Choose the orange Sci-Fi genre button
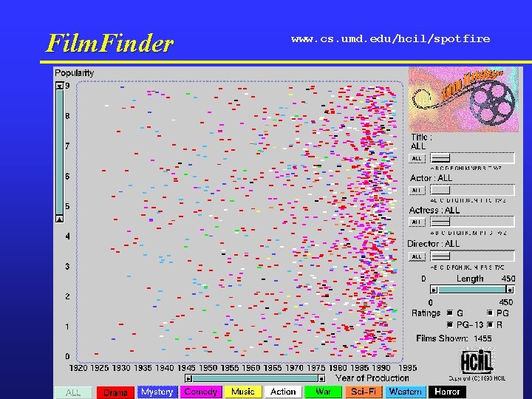 363,392
